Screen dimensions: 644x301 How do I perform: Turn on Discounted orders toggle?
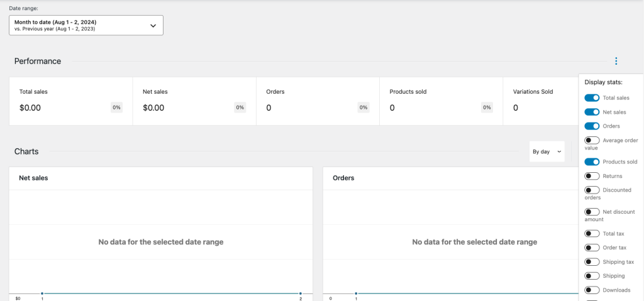click(x=592, y=190)
